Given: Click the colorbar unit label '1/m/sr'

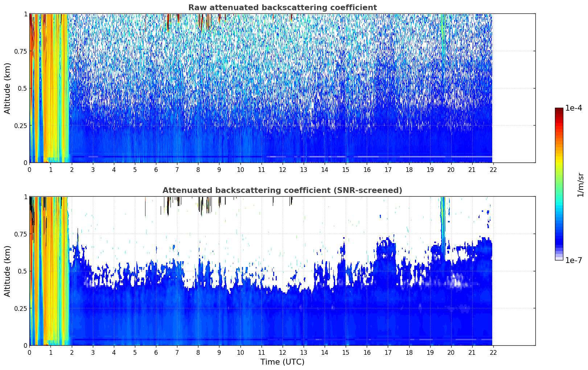Looking at the screenshot, I should click(580, 185).
